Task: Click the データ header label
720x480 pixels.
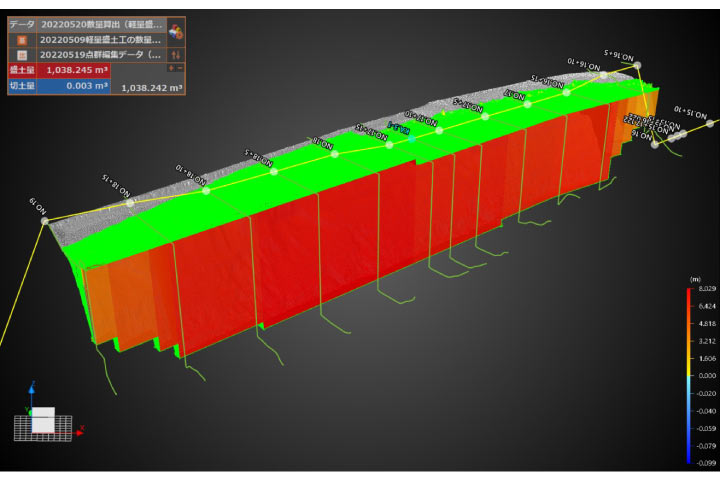Action: (x=22, y=22)
